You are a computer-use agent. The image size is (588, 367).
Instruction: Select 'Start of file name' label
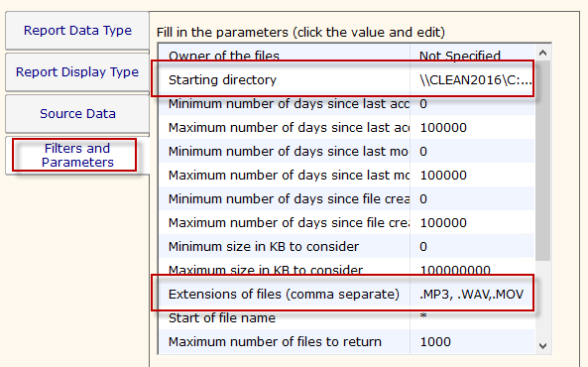click(x=222, y=318)
